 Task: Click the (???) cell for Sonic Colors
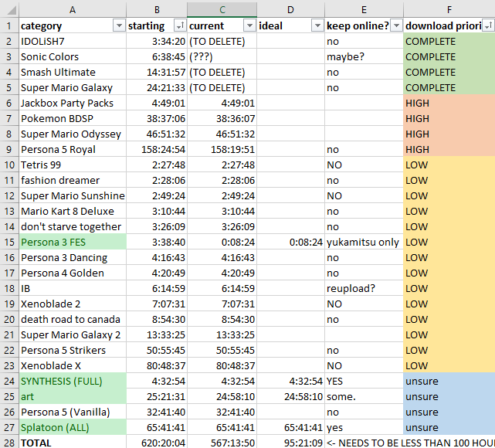[x=222, y=57]
